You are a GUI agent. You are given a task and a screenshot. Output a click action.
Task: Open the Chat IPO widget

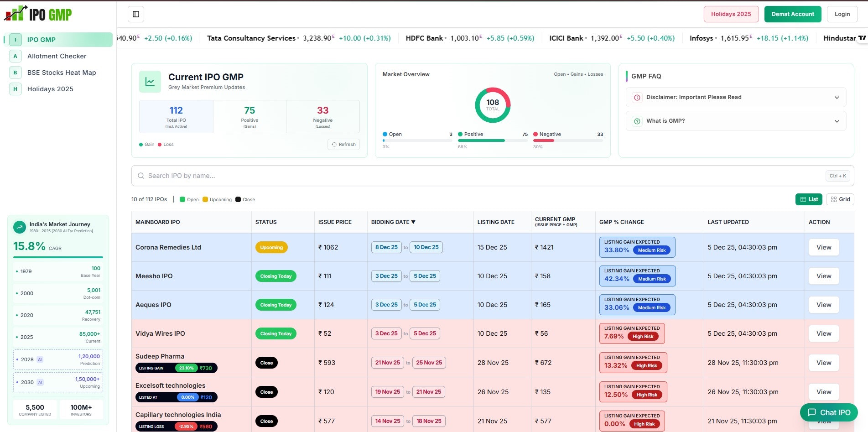tap(828, 412)
